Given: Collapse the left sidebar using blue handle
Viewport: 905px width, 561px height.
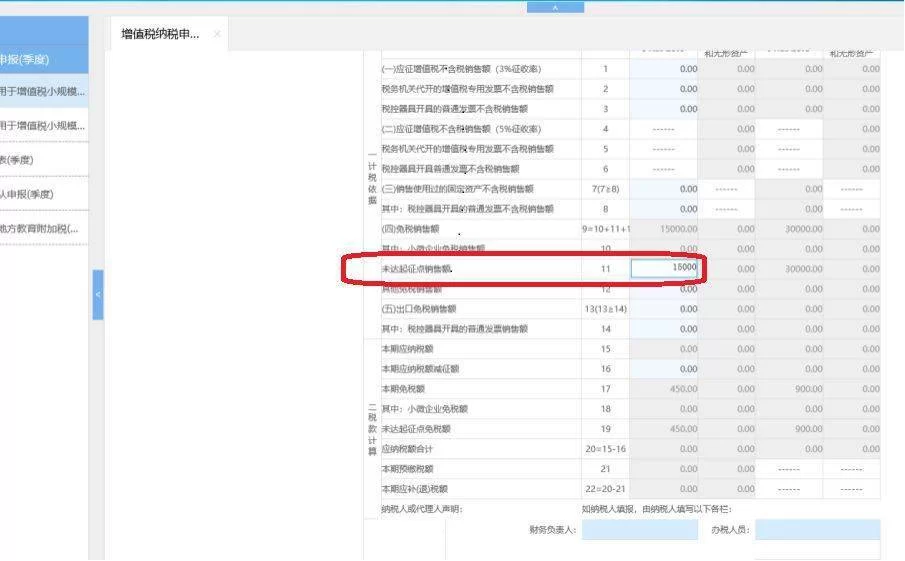Looking at the screenshot, I should click(x=97, y=295).
